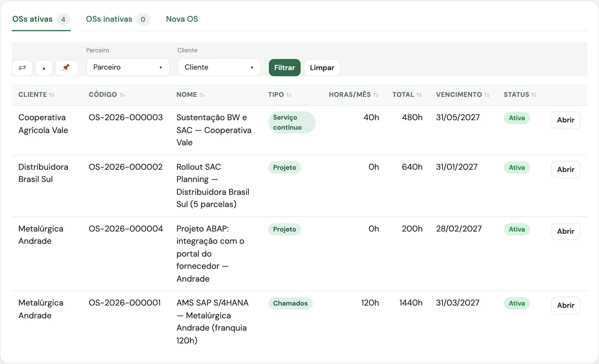
Task: Click name Sustentação BW e SAC
Action: [x=214, y=130]
